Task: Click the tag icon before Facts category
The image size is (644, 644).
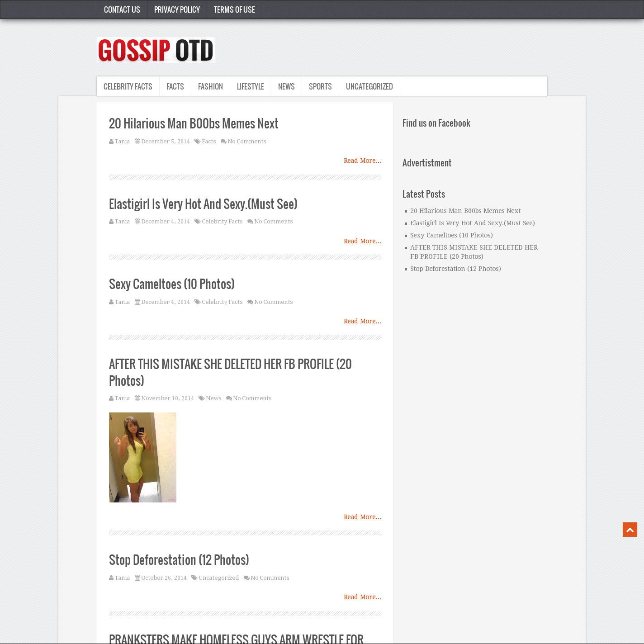Action: click(198, 142)
